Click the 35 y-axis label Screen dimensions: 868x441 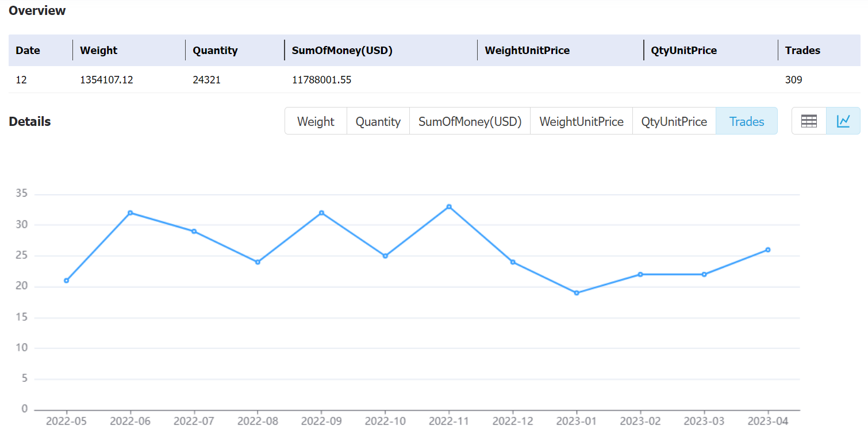(22, 194)
